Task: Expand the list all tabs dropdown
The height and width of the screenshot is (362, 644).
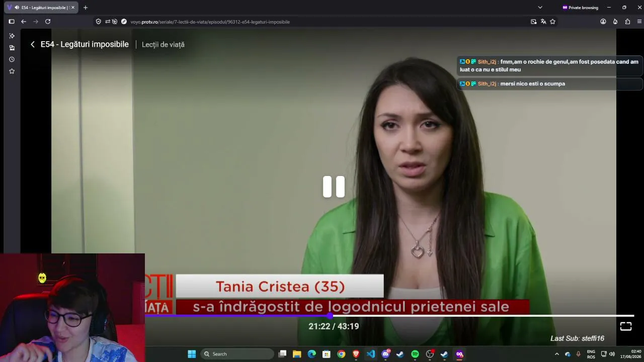Action: pos(540,8)
